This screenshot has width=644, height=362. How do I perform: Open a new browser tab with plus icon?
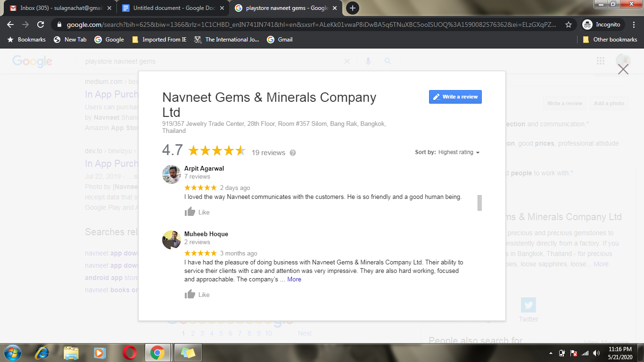point(352,8)
